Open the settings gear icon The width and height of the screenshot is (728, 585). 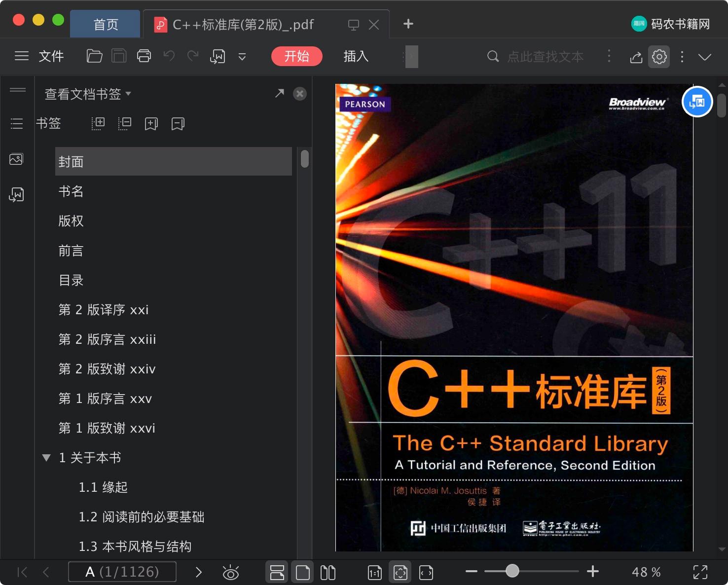(x=659, y=57)
